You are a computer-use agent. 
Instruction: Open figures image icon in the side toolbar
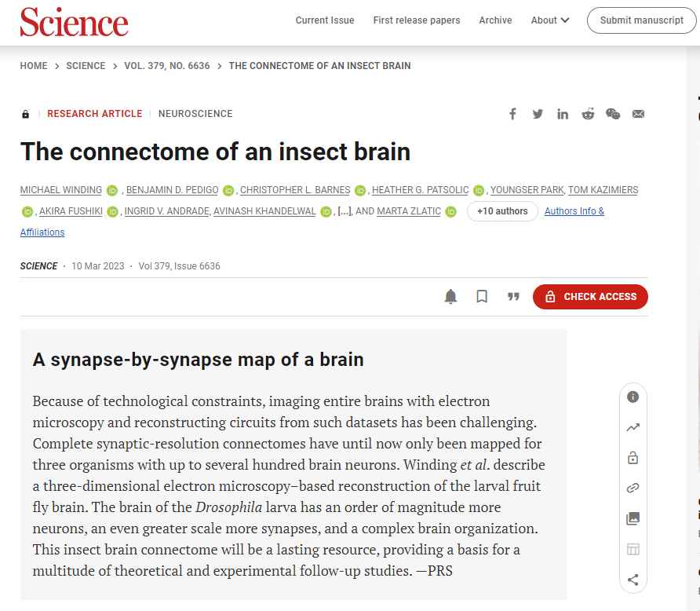click(633, 518)
